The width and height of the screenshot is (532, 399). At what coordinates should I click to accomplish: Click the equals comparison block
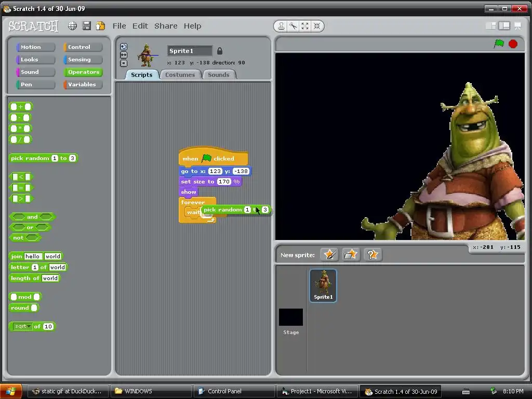click(x=21, y=188)
